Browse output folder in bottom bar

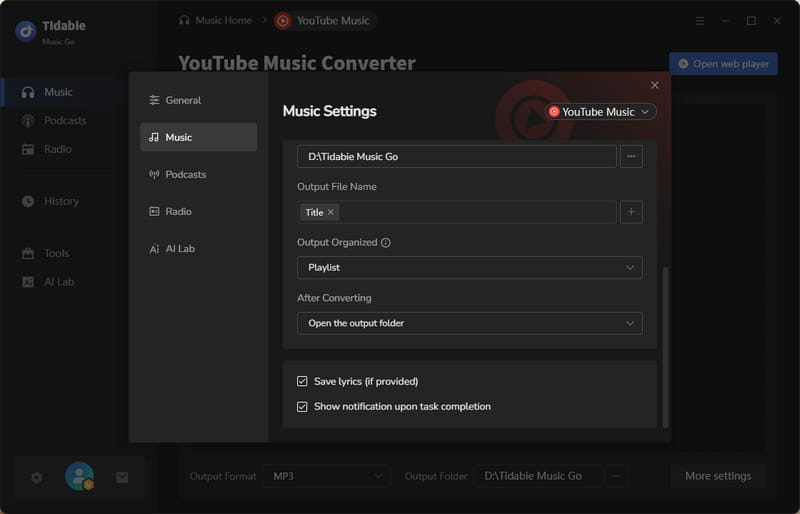616,476
